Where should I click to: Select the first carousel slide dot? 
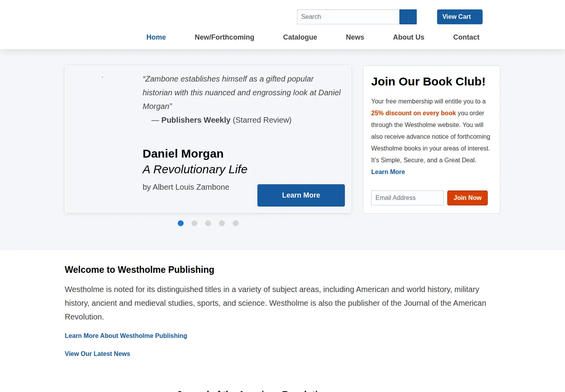click(180, 223)
